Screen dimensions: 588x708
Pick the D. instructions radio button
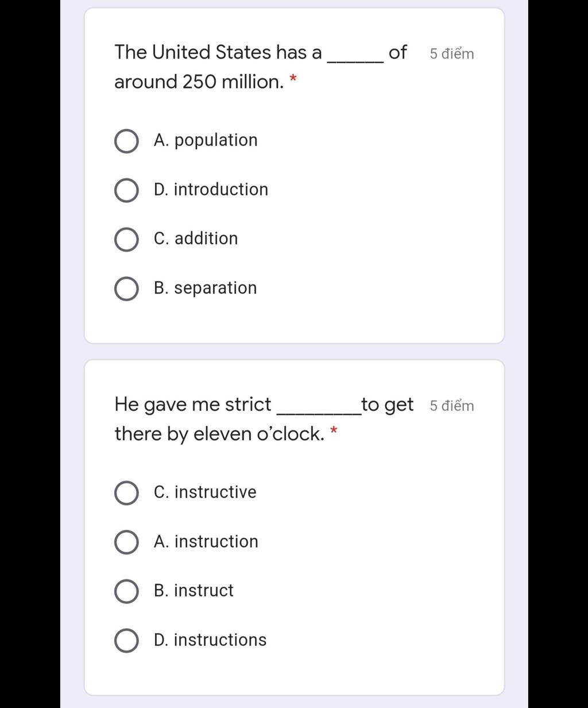(126, 641)
